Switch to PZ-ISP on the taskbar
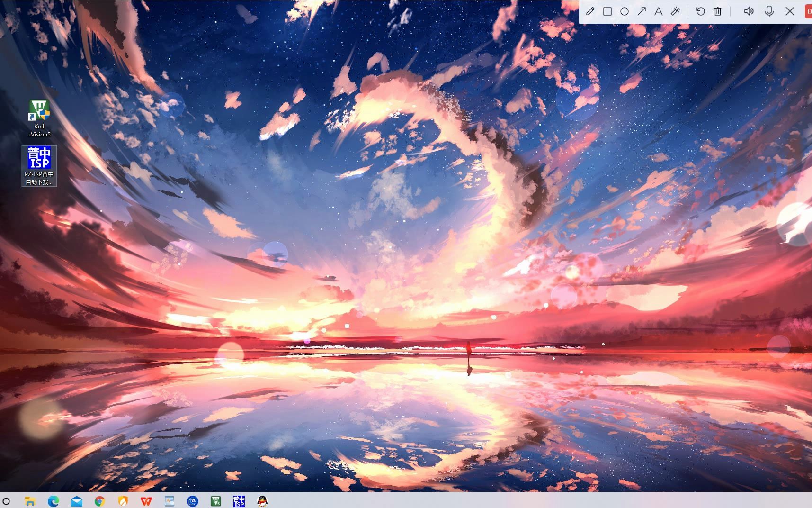 click(x=239, y=501)
